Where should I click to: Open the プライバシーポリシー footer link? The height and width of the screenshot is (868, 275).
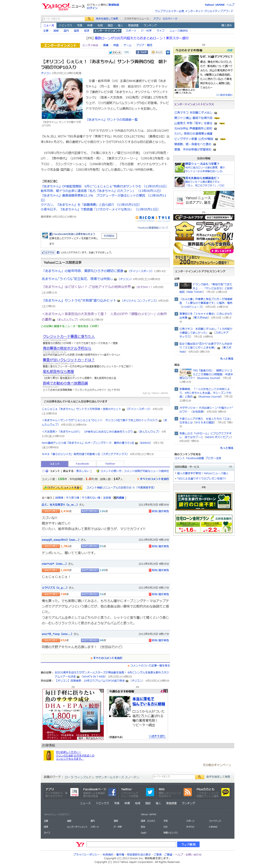[x=86, y=855]
